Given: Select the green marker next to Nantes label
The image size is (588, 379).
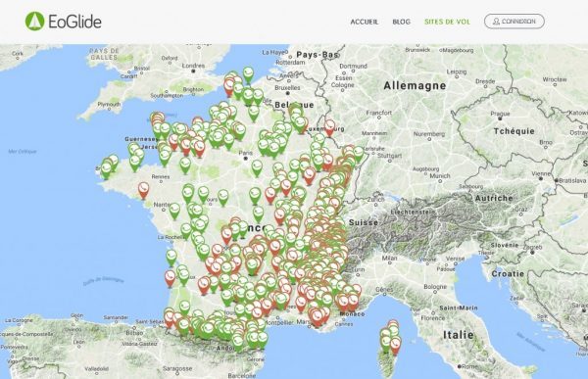Looking at the screenshot, I should tap(174, 212).
